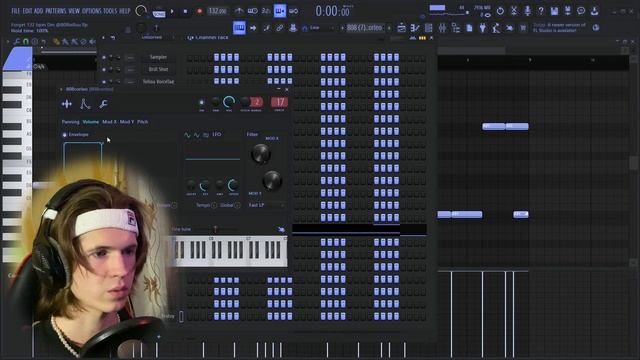Open the PATTERNS menu

pos(56,11)
